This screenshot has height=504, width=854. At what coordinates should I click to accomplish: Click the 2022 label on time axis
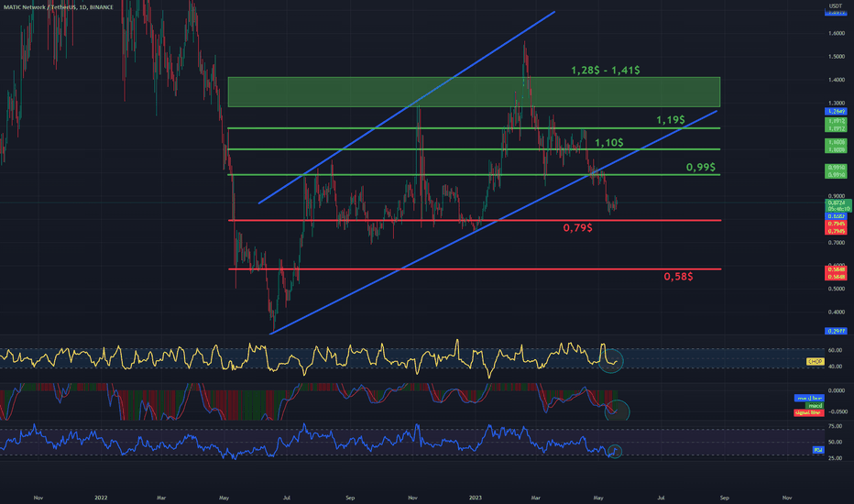pyautogui.click(x=101, y=498)
